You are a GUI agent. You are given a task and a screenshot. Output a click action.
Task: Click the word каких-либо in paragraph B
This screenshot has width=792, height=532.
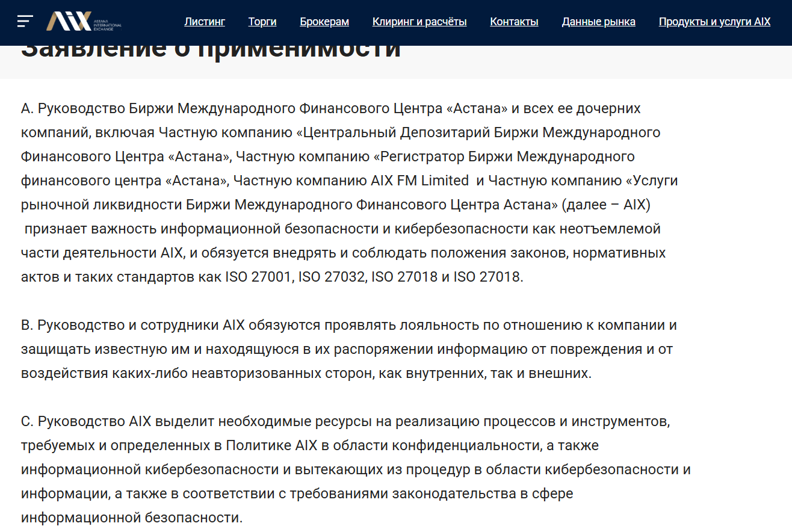149,374
